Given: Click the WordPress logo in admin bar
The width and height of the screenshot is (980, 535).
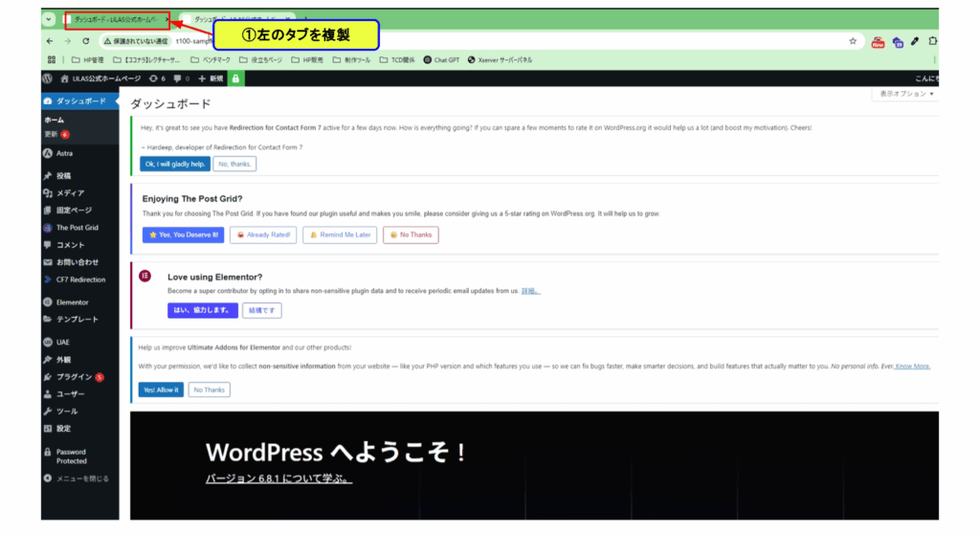Looking at the screenshot, I should point(48,78).
